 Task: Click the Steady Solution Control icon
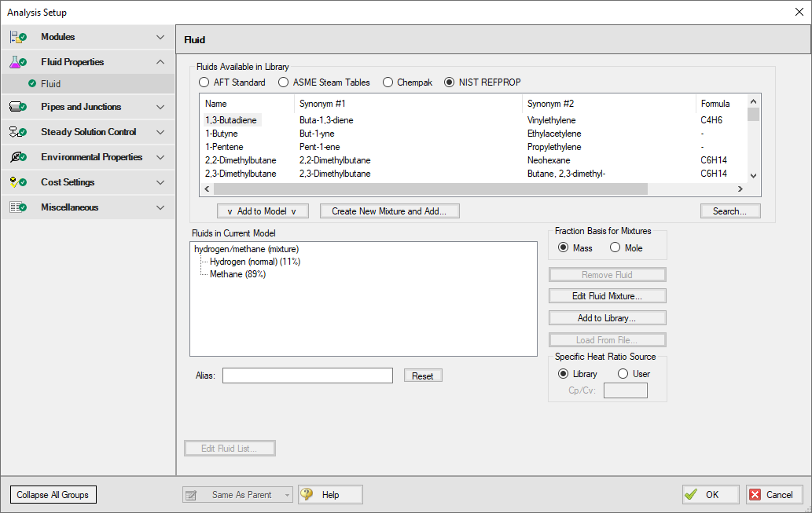tap(17, 132)
